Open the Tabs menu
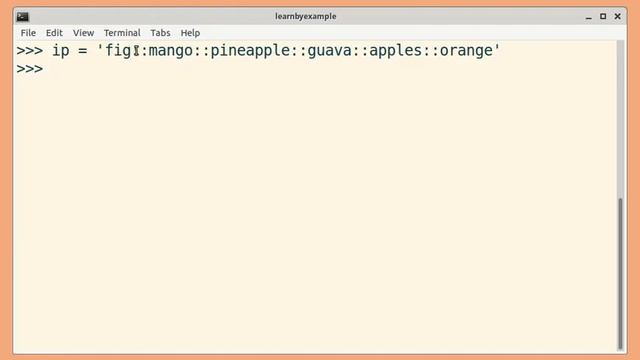Image resolution: width=640 pixels, height=360 pixels. (160, 33)
